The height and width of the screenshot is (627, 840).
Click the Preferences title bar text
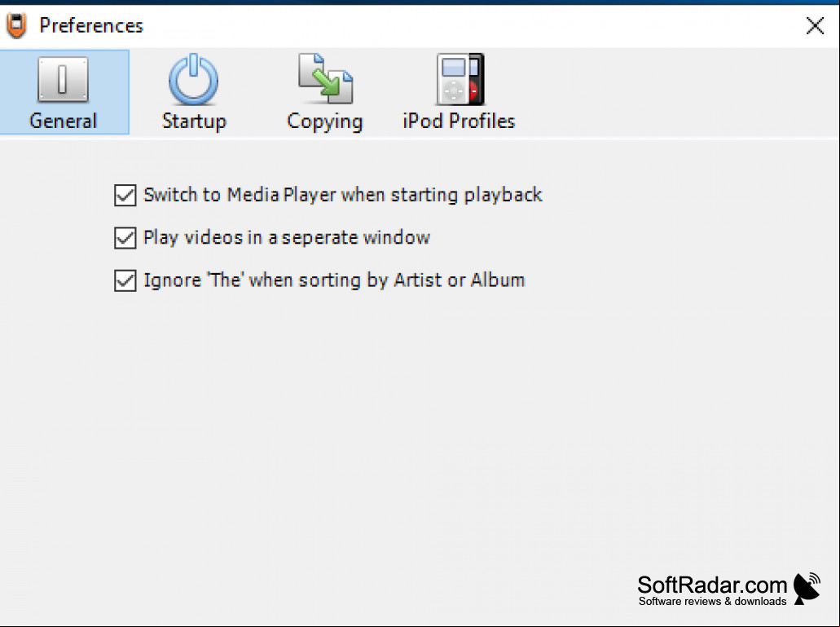pos(91,26)
